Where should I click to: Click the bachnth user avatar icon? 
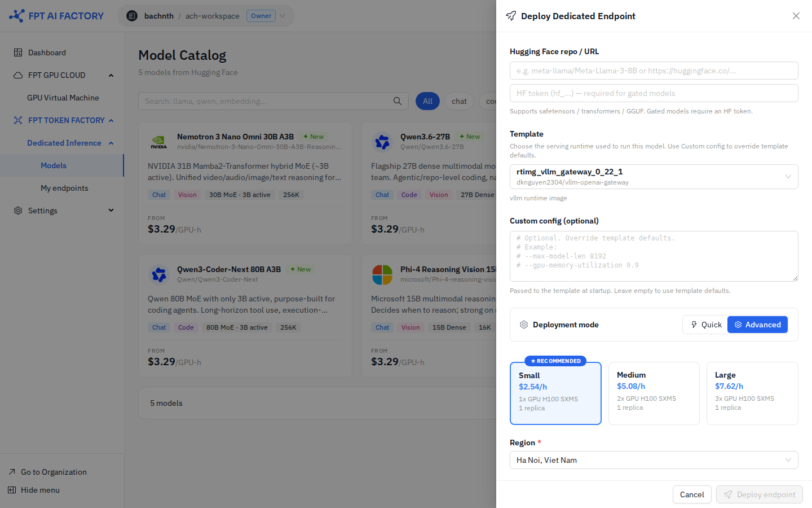pyautogui.click(x=132, y=16)
